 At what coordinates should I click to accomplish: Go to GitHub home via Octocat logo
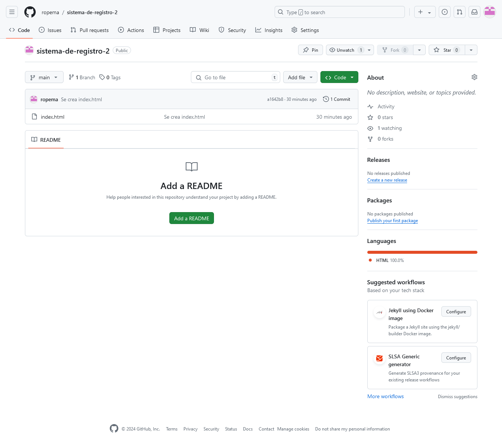(30, 12)
